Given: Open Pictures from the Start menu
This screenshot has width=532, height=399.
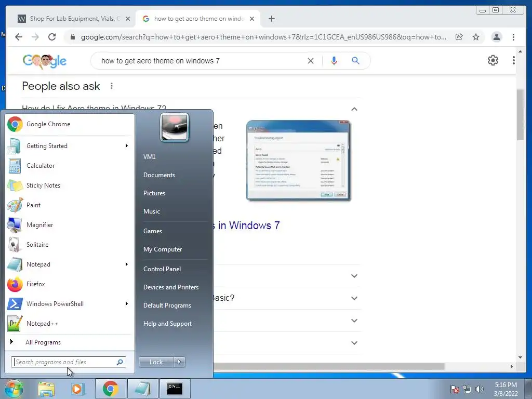Looking at the screenshot, I should (154, 193).
